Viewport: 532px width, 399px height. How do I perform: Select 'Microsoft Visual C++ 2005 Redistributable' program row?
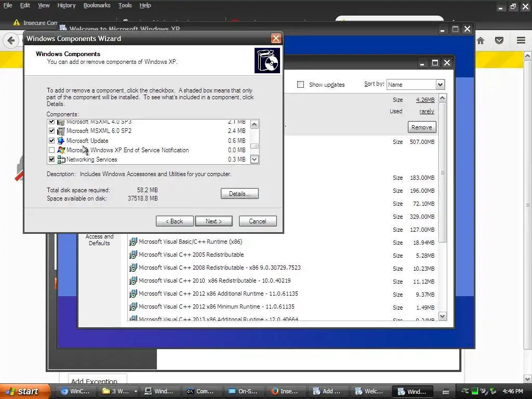[283, 255]
